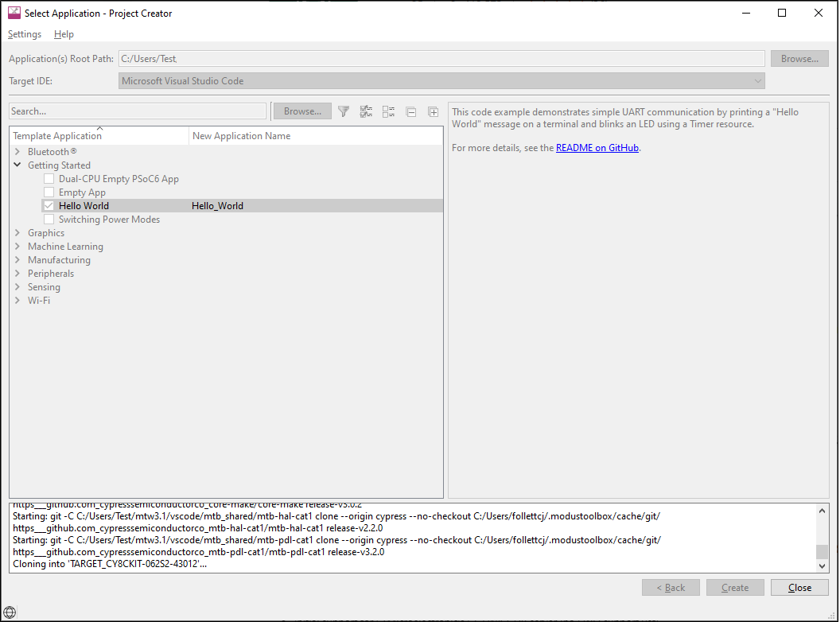Check the Switching Power Modes checkbox

[49, 219]
